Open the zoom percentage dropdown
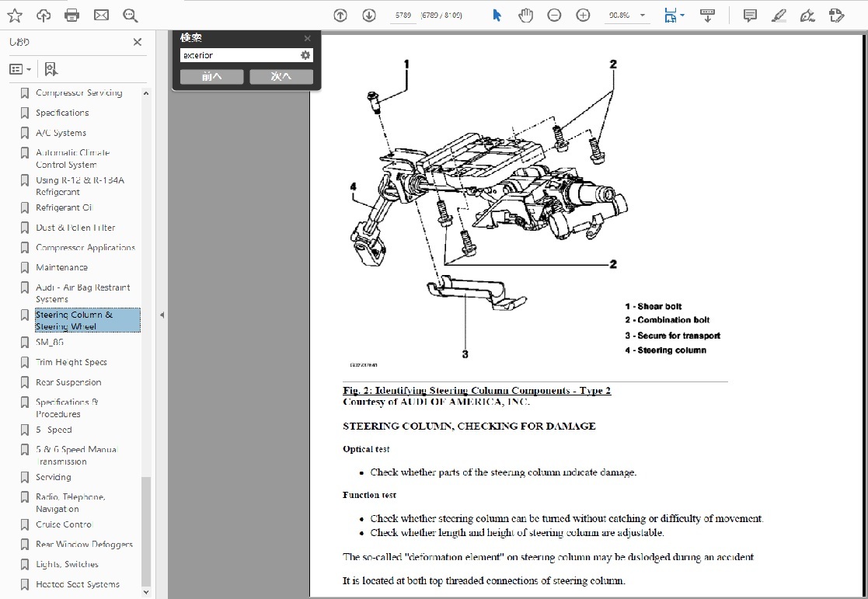868x599 pixels. pyautogui.click(x=642, y=16)
